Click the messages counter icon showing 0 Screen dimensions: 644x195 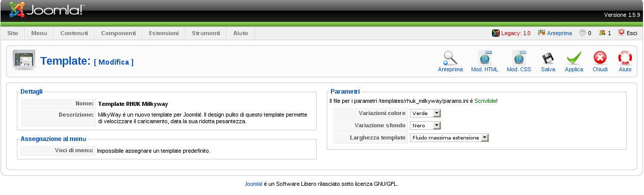pos(583,33)
